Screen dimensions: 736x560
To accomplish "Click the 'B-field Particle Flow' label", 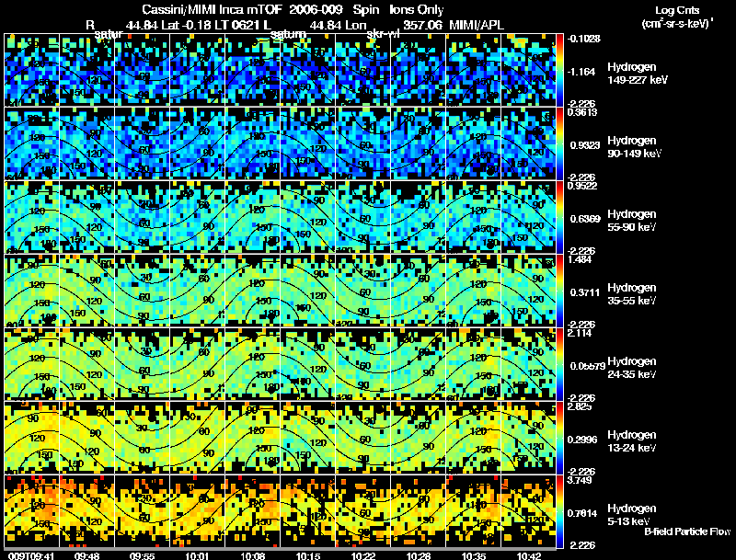I will click(x=687, y=531).
